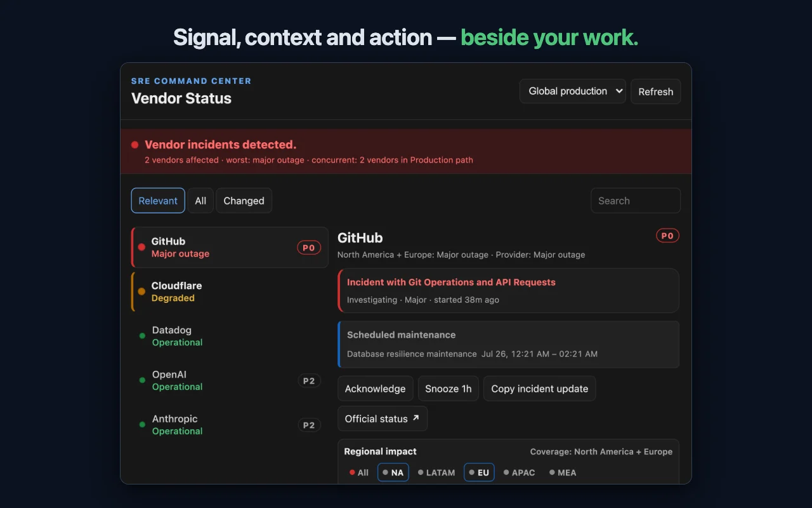Open the Git Operations and API Requests incident
The height and width of the screenshot is (508, 812).
pos(509,290)
